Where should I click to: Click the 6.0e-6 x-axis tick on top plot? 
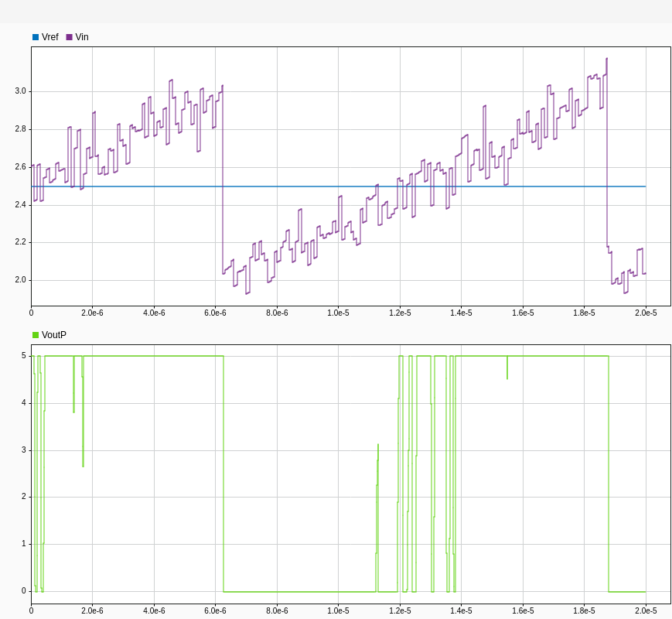pos(215,313)
